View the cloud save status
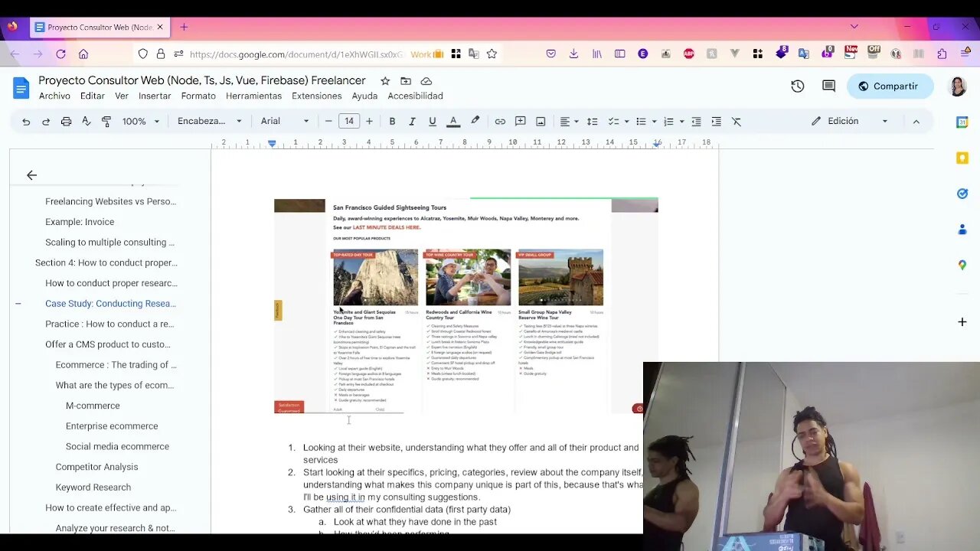This screenshot has height=551, width=980. [426, 81]
